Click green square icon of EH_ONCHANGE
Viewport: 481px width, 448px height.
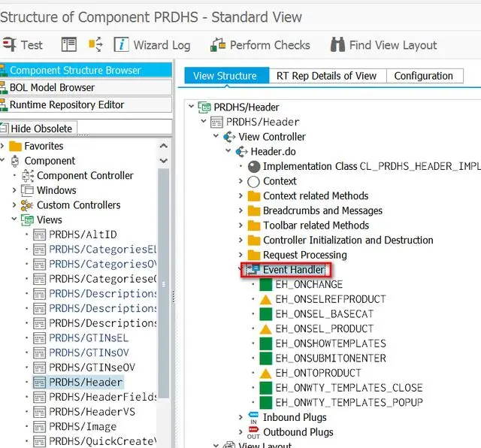265,284
